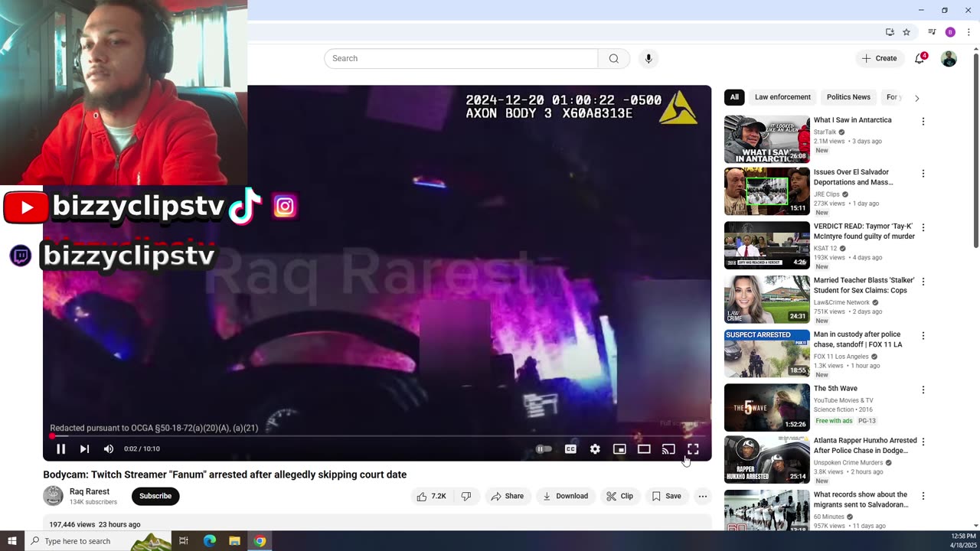Select the All filter chip

point(734,97)
